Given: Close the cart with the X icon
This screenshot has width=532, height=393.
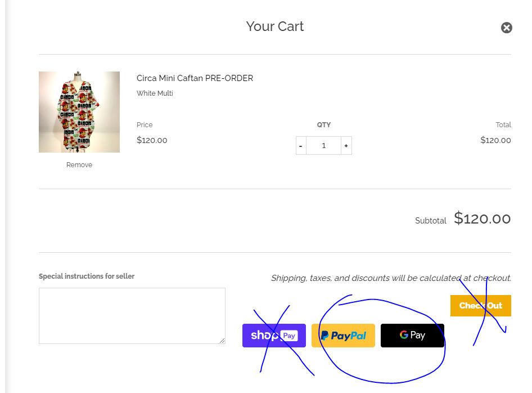Looking at the screenshot, I should 507,28.
